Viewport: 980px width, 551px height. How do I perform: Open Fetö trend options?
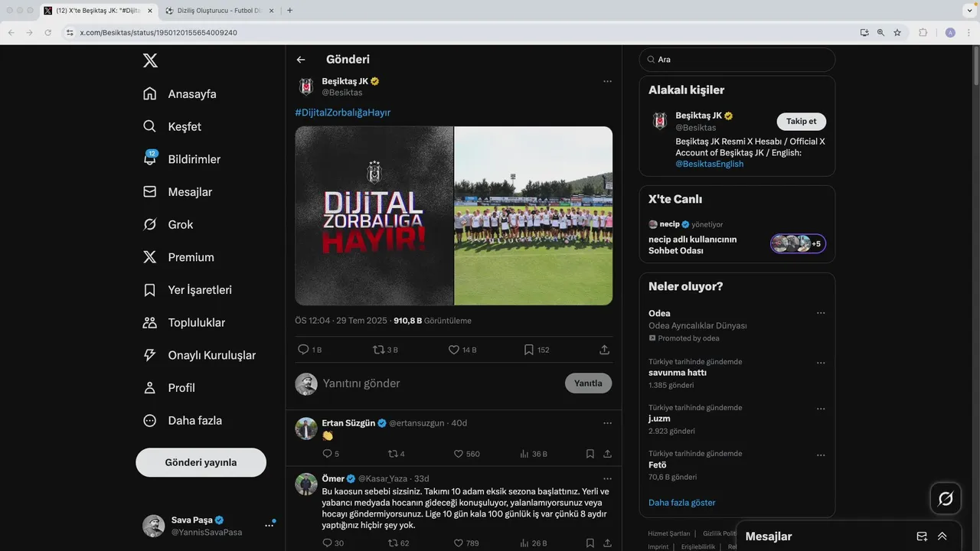click(821, 455)
